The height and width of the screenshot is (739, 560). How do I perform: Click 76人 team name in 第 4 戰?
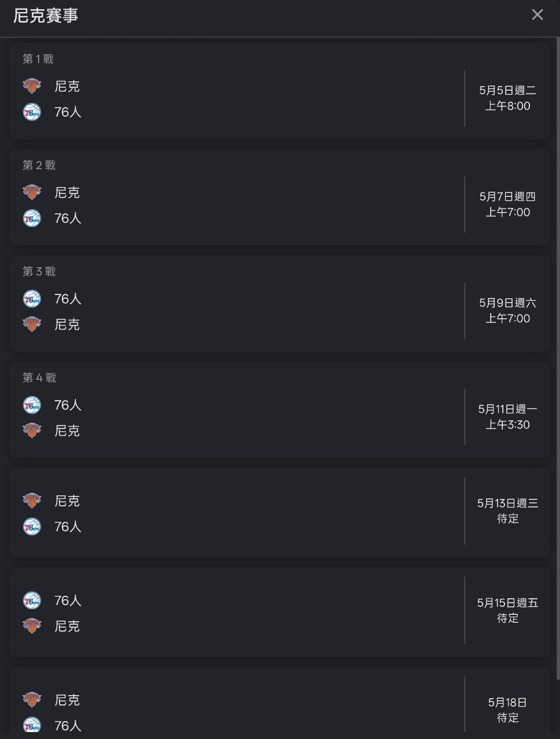point(68,405)
